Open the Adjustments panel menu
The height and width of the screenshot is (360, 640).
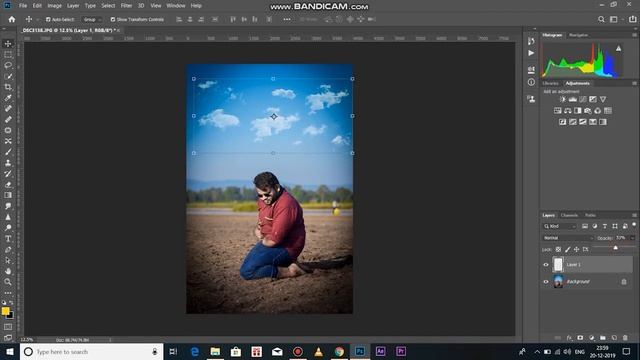(634, 83)
